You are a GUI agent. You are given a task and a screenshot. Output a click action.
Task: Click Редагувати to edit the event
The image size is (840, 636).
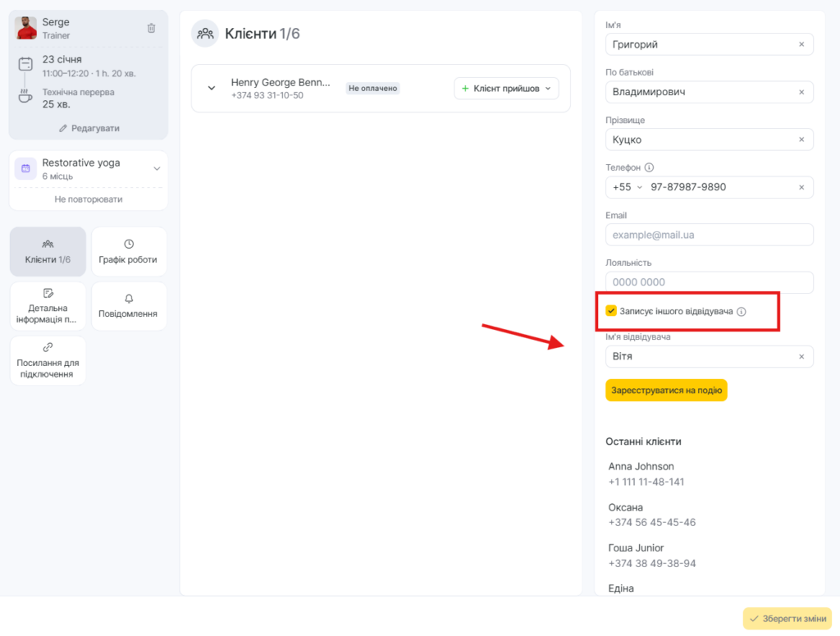[x=89, y=128]
